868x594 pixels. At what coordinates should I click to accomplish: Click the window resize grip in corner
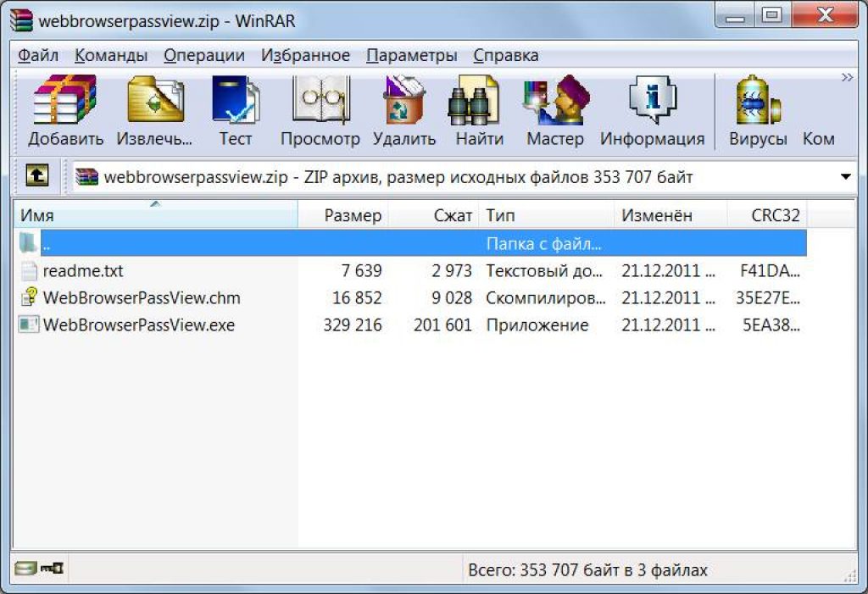tap(849, 576)
